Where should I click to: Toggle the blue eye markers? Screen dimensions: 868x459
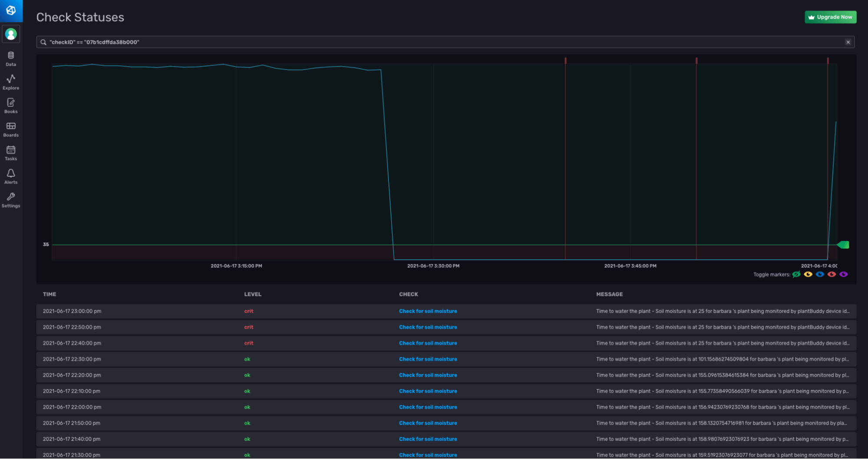pyautogui.click(x=820, y=274)
